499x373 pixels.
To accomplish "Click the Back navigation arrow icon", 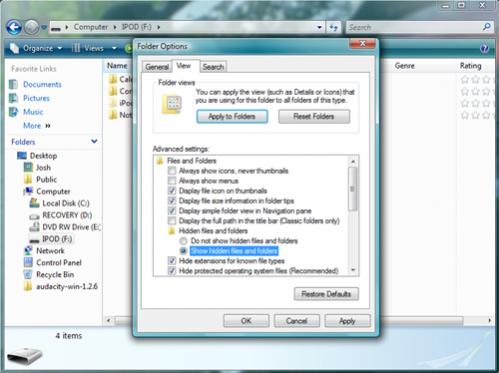I will coord(14,27).
